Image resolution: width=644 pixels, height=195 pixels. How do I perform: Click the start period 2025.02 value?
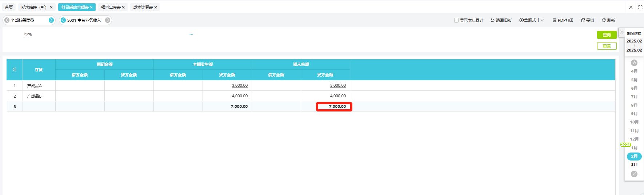[x=634, y=41]
